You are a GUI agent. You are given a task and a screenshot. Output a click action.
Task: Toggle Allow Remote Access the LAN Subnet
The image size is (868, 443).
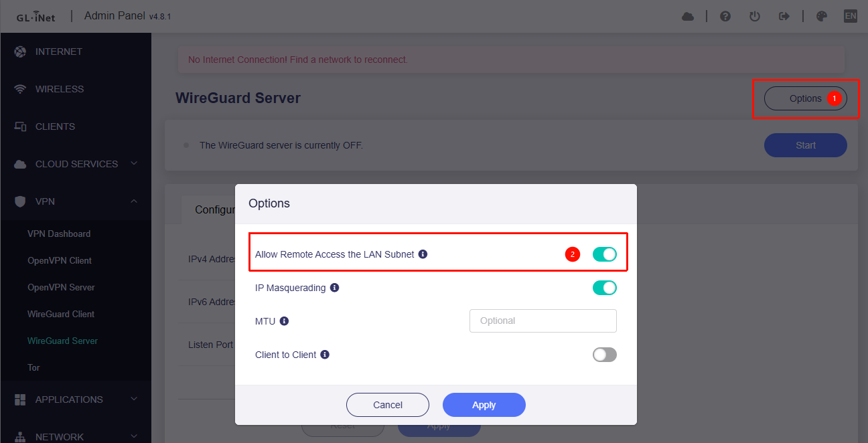604,254
